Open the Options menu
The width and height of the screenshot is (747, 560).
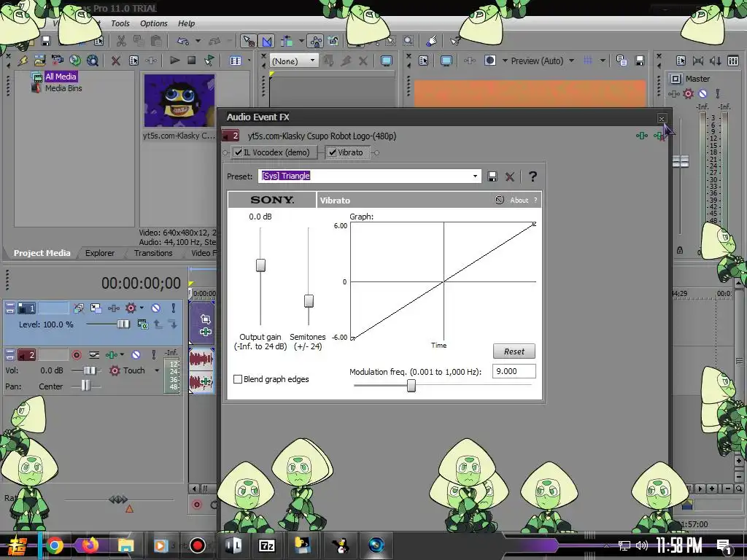153,23
